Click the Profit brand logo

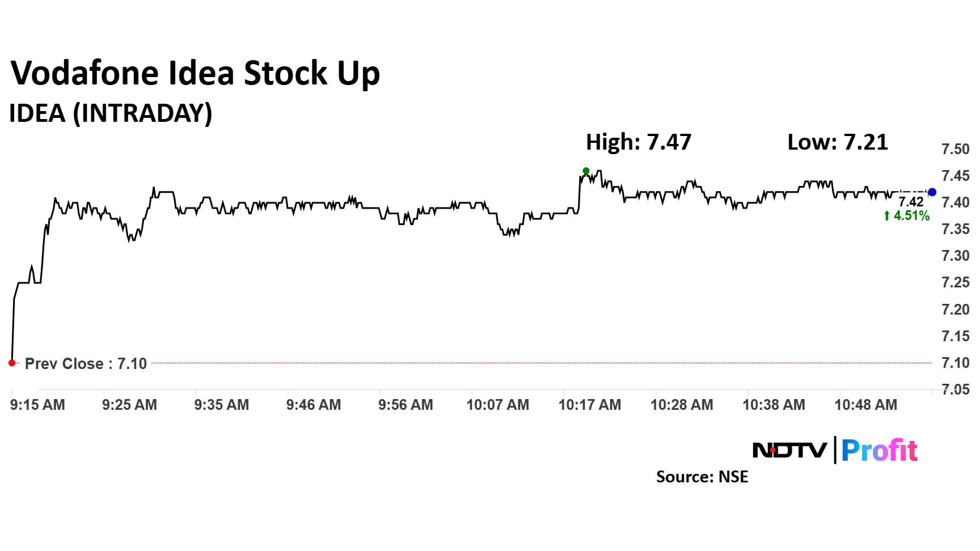click(x=879, y=451)
